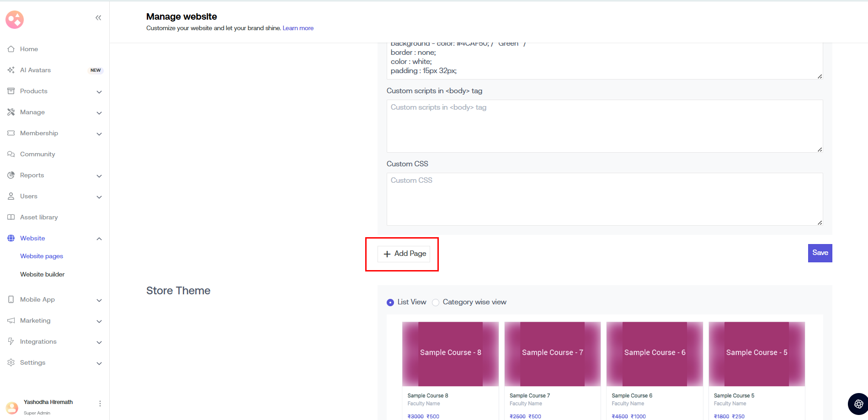The width and height of the screenshot is (868, 420).
Task: Click the Community chat icon
Action: tap(11, 154)
